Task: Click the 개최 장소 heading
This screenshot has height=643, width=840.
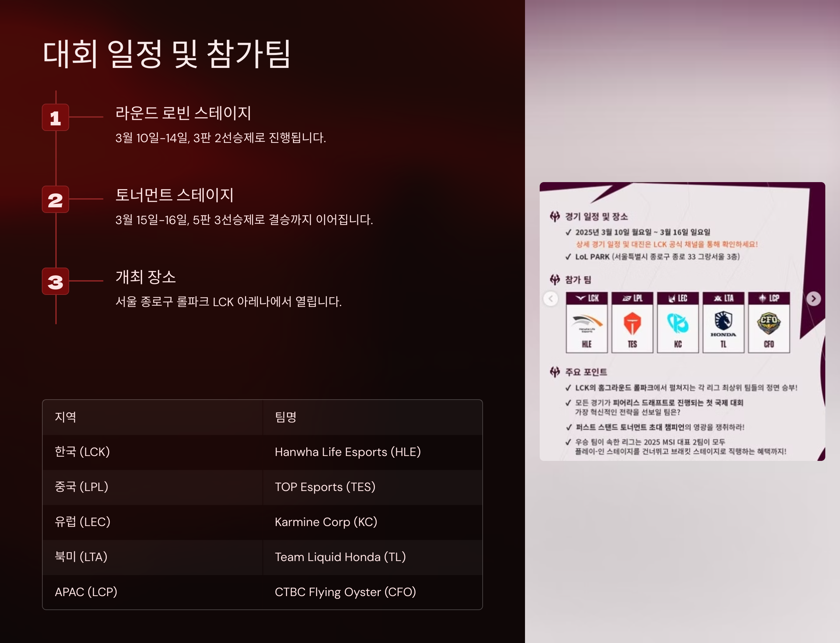Action: (x=145, y=277)
